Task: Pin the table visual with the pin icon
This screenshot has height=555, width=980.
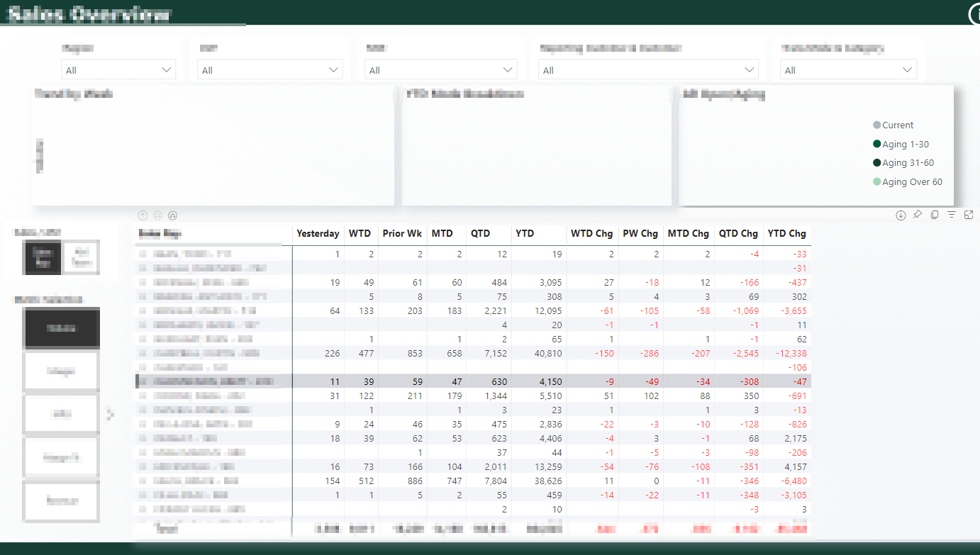Action: point(918,215)
